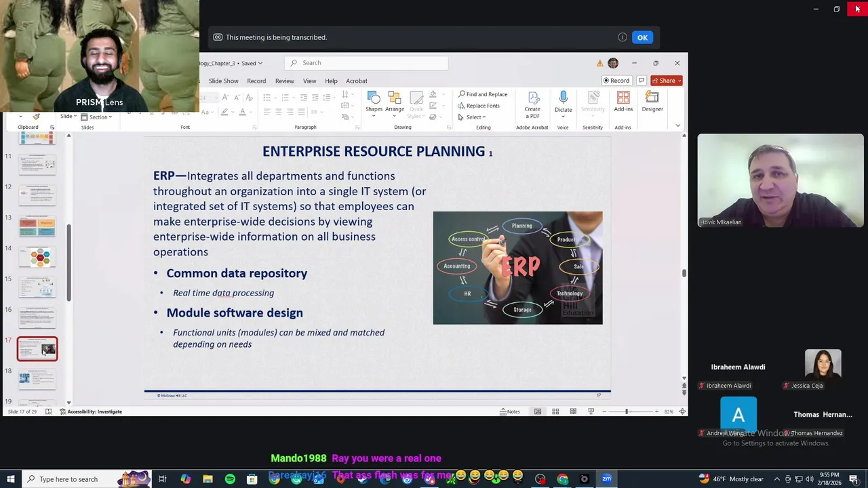Open the Record tab
This screenshot has width=868, height=488.
point(256,81)
